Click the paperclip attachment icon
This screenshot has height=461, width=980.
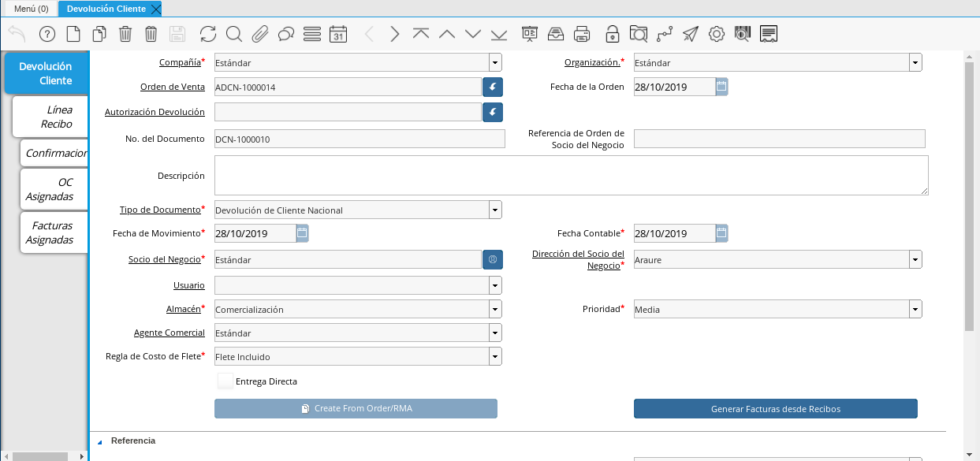pyautogui.click(x=260, y=34)
